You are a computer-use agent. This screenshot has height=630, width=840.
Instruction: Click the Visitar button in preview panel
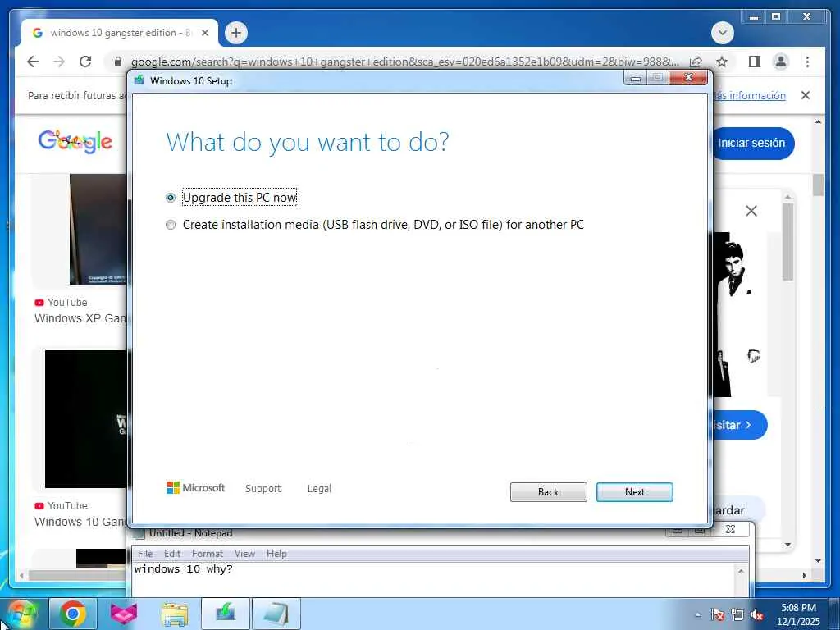pos(739,425)
